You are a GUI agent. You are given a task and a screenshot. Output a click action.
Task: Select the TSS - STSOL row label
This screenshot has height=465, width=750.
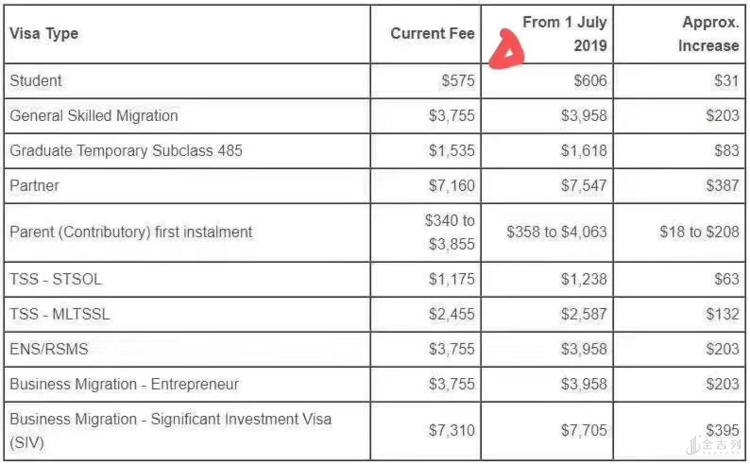pos(56,279)
